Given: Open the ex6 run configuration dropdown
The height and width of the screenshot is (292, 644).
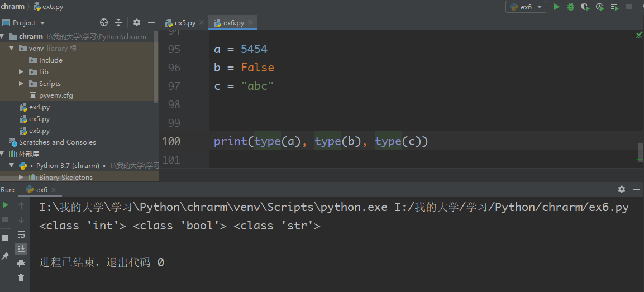Looking at the screenshot, I should (x=526, y=7).
